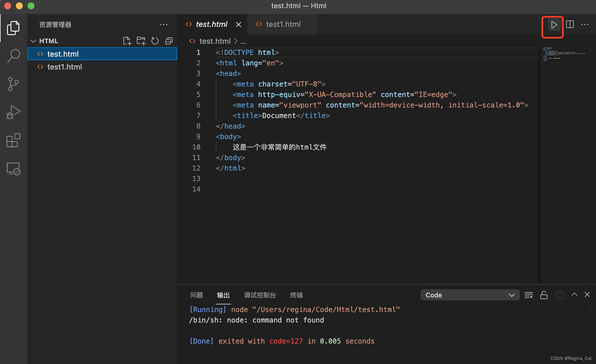The width and height of the screenshot is (596, 364).
Task: Click test.html in the breadcrumb
Action: 215,41
